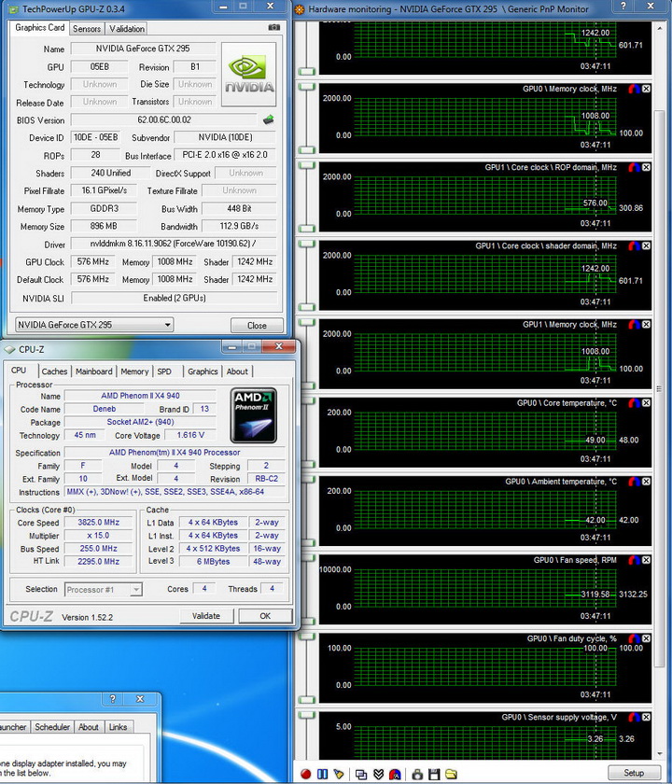
Task: Save monitoring log with the floppy disk icon
Action: coord(434,774)
